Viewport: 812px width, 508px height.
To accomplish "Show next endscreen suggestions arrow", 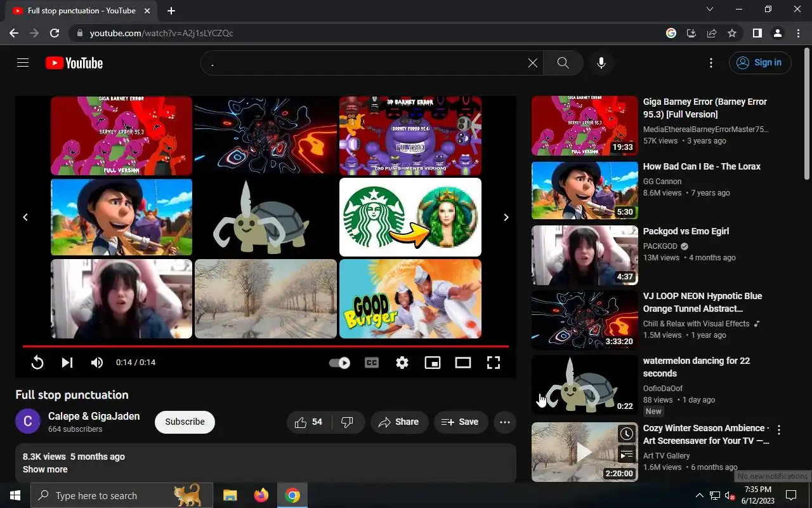I will [506, 217].
